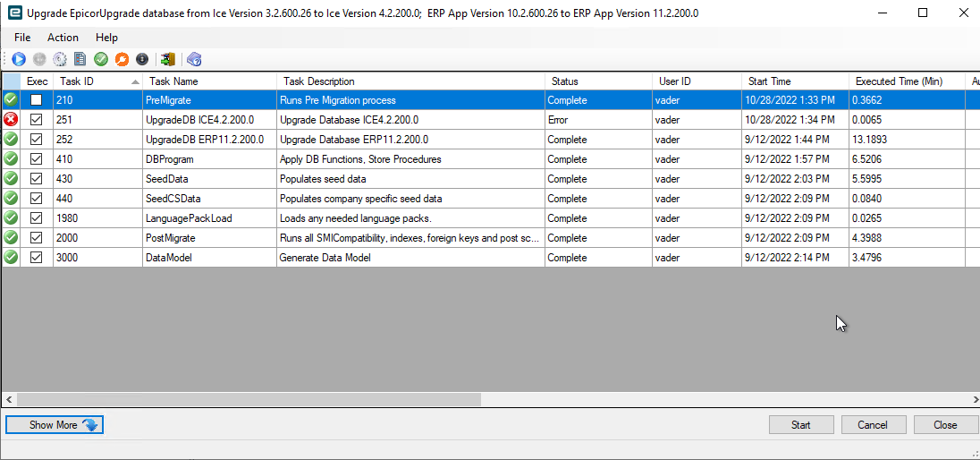This screenshot has height=460, width=980.
Task: Select the UpgradeDB ICE4.2.200.0 task name
Action: [210, 120]
